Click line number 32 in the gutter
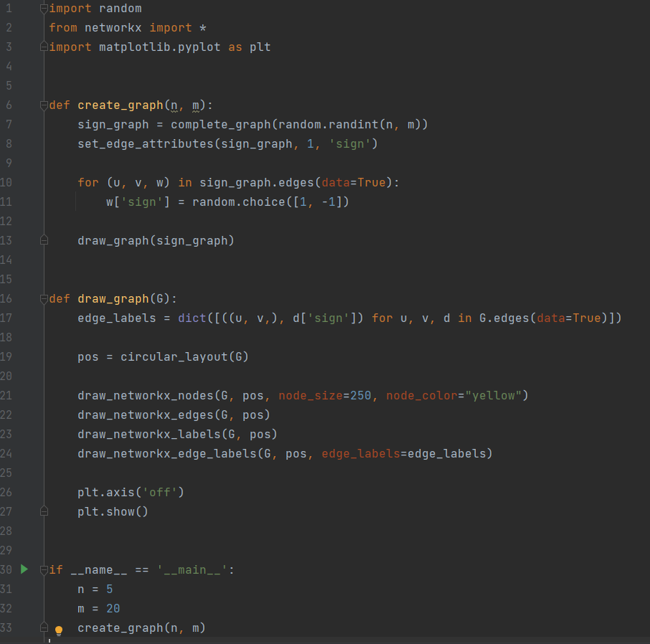Image resolution: width=650 pixels, height=644 pixels. point(6,608)
